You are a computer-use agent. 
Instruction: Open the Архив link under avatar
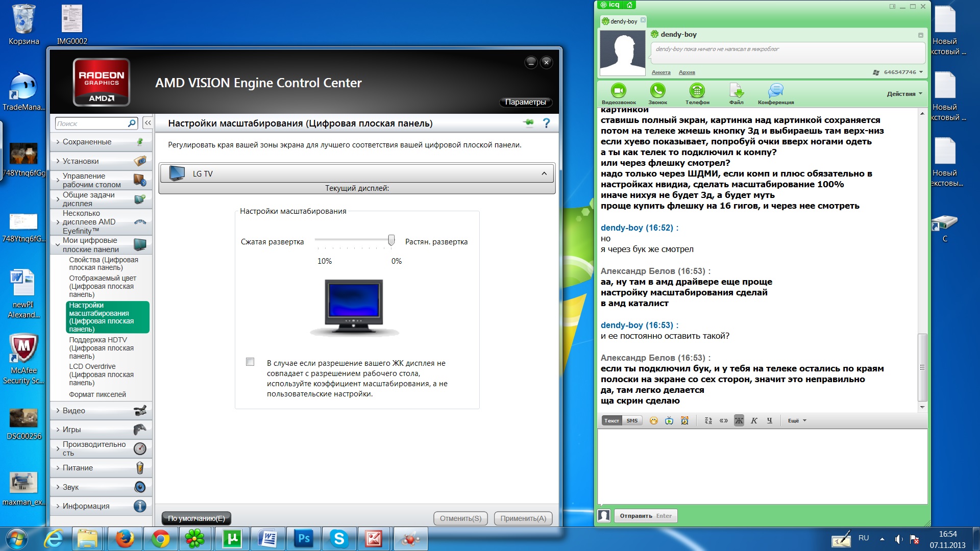(x=687, y=72)
